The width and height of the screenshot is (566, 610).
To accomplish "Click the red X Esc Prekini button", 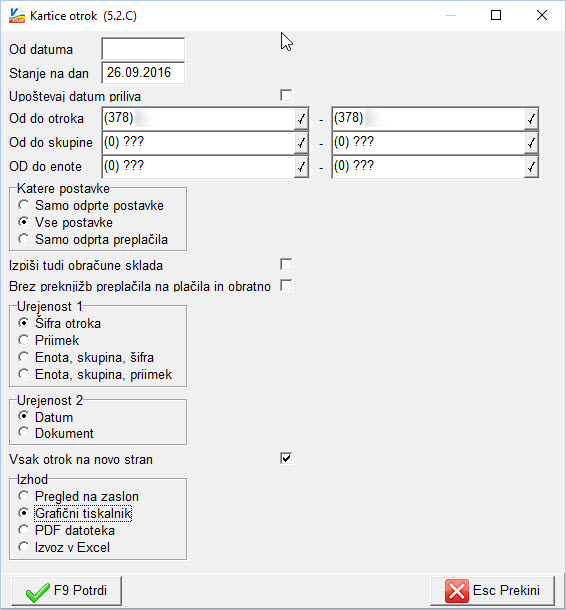I will pos(492,591).
